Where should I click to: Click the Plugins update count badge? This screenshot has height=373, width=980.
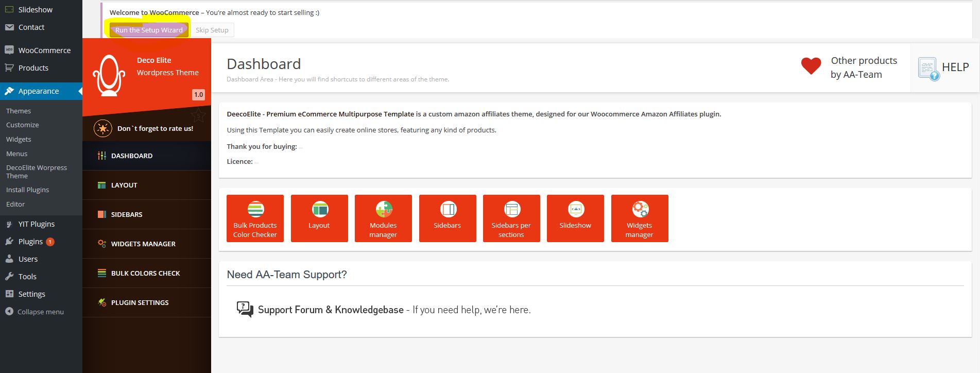pos(50,242)
